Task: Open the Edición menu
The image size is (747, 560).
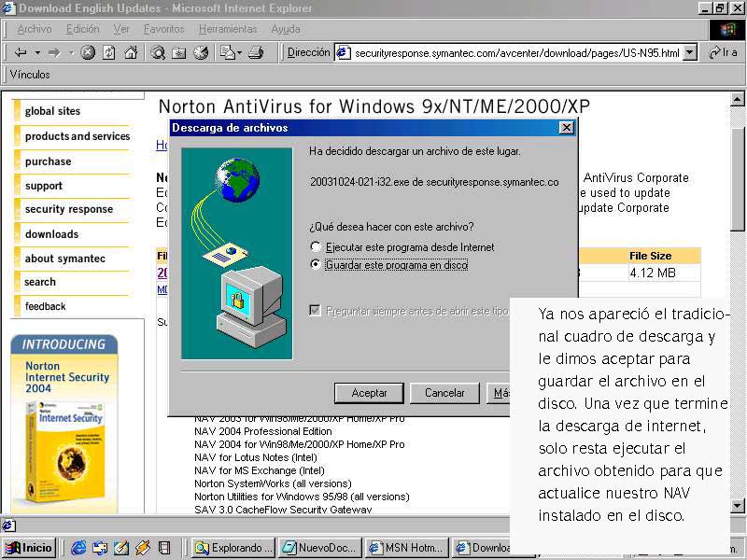Action: point(83,29)
